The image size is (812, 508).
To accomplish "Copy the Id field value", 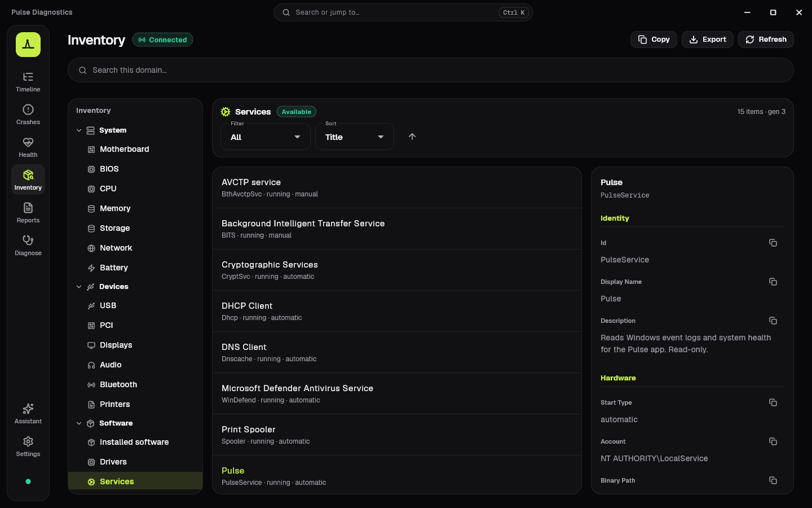I will 773,243.
